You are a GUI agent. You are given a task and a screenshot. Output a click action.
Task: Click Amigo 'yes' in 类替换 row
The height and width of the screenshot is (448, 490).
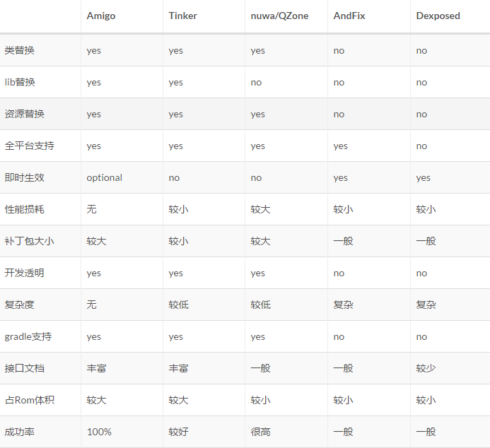94,51
